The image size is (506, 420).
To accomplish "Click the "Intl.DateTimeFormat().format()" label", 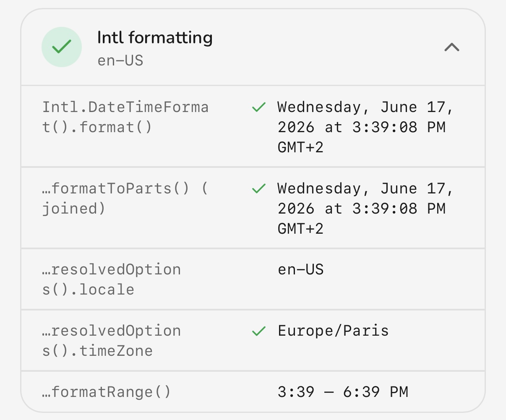I will pos(125,117).
